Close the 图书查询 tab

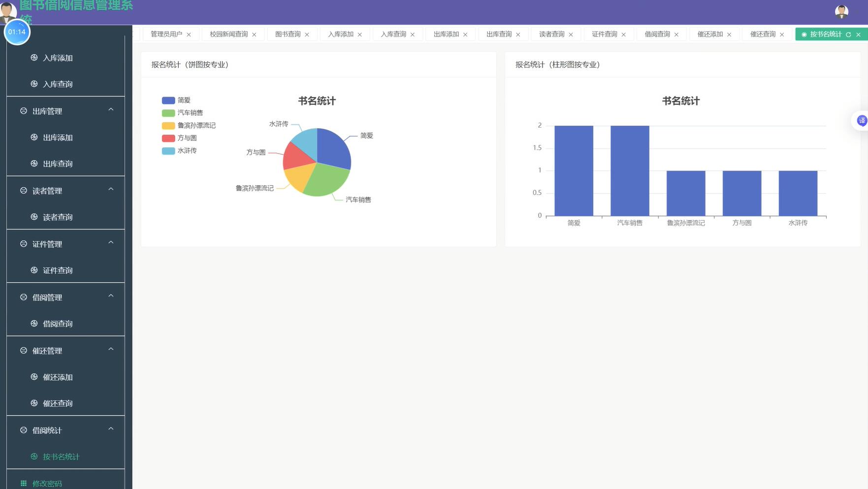pyautogui.click(x=307, y=34)
